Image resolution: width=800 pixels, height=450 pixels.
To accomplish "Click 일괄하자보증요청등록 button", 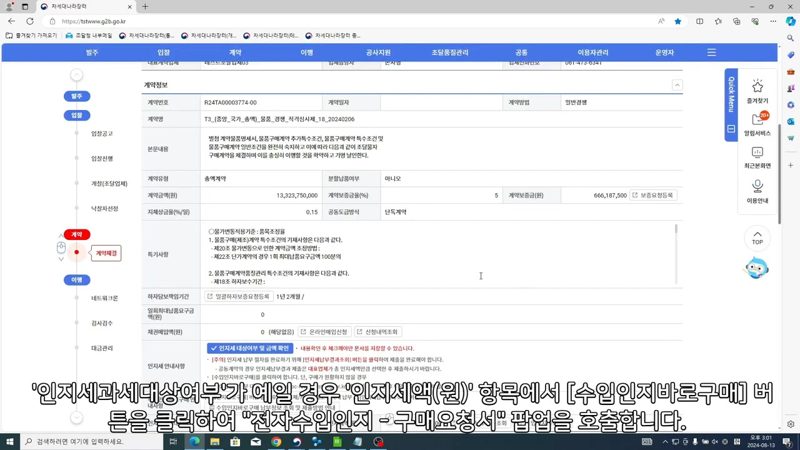I will (x=238, y=296).
